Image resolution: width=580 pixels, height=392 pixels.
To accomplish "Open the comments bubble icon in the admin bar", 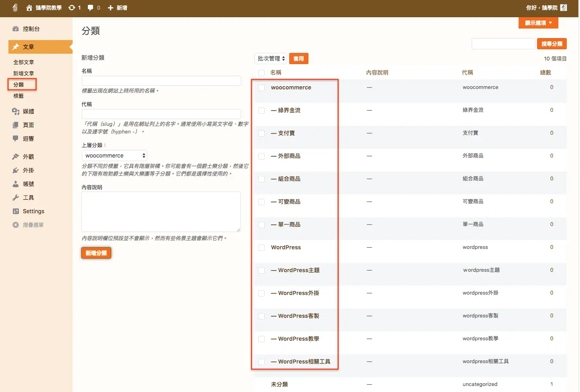I will click(90, 8).
